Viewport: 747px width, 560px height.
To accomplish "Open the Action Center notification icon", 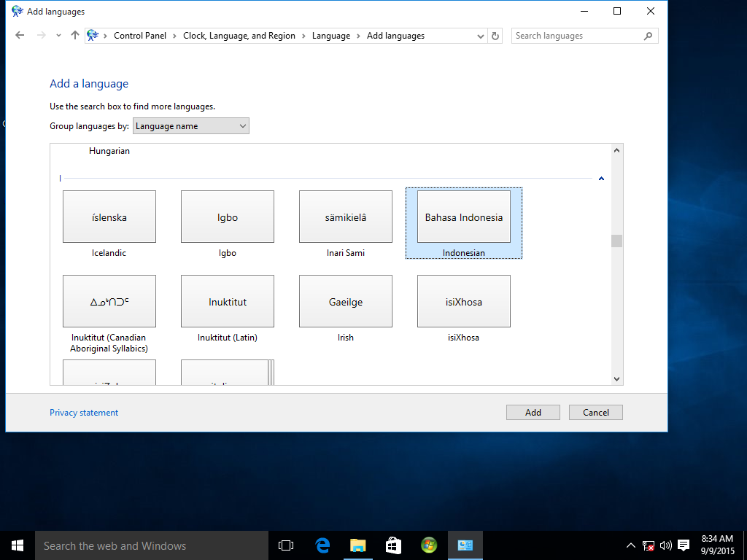I will click(683, 545).
